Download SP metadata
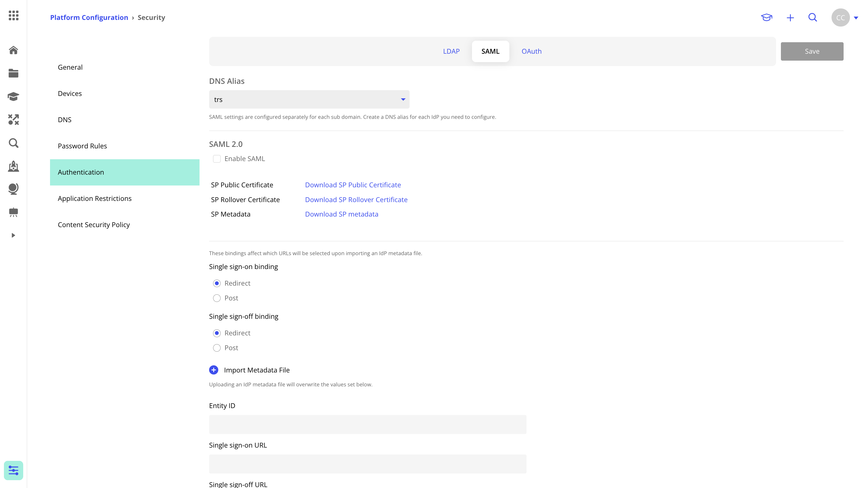 pos(342,214)
